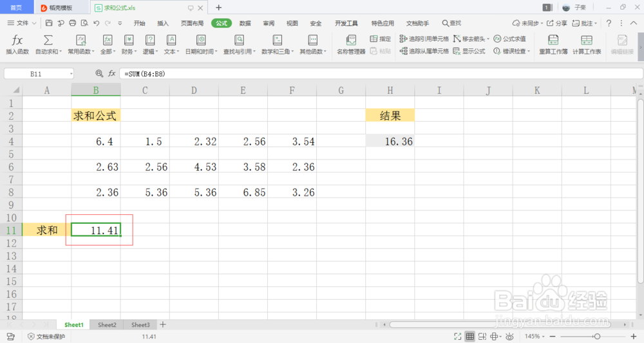Open Lookup and Reference (查找与引用) functions
This screenshot has width=644, height=343.
(239, 44)
